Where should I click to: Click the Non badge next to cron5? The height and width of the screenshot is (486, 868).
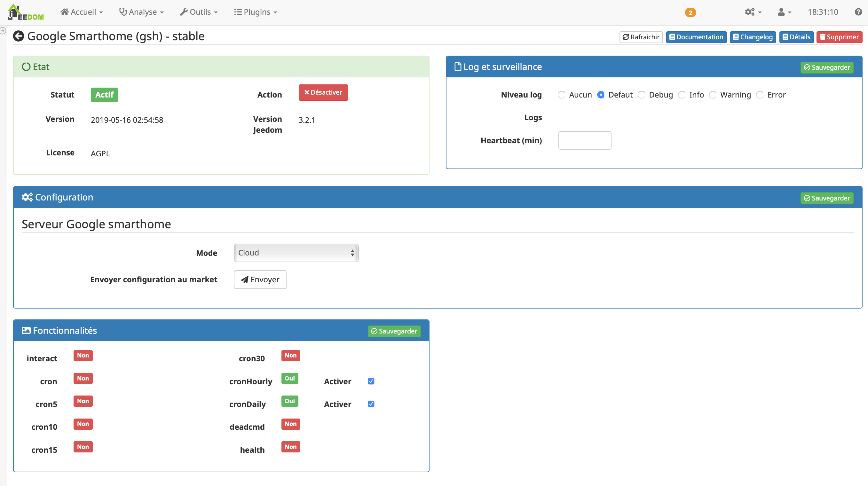pyautogui.click(x=83, y=401)
